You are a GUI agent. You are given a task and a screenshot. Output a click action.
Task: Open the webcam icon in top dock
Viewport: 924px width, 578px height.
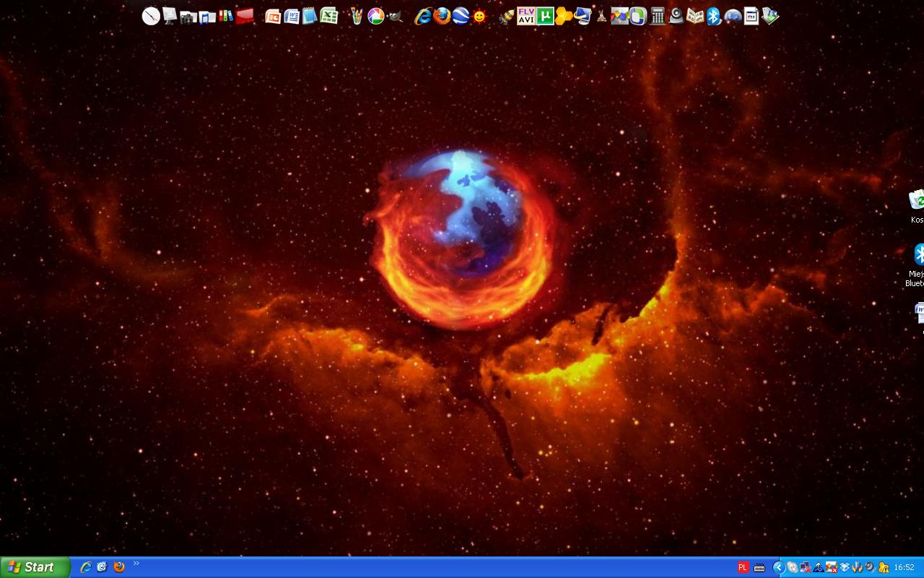pyautogui.click(x=676, y=16)
